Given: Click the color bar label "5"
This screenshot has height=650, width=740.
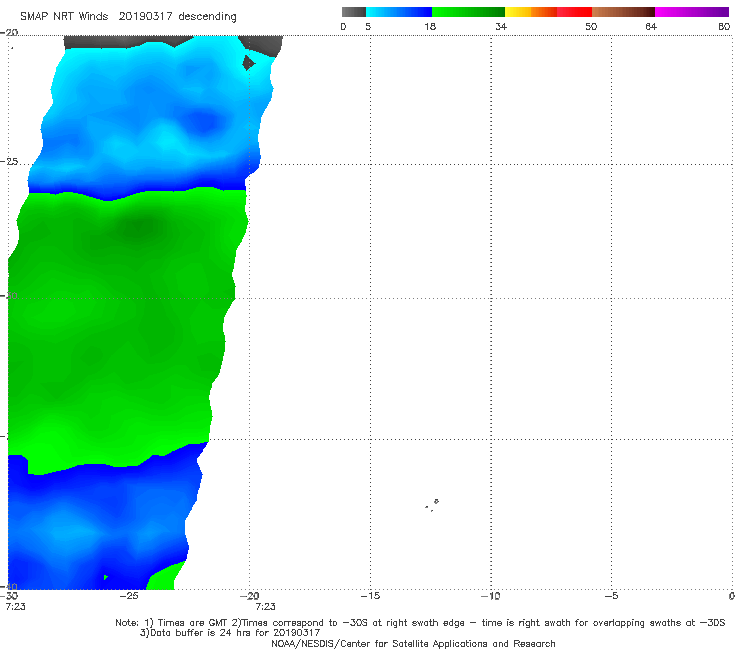Looking at the screenshot, I should 368,26.
